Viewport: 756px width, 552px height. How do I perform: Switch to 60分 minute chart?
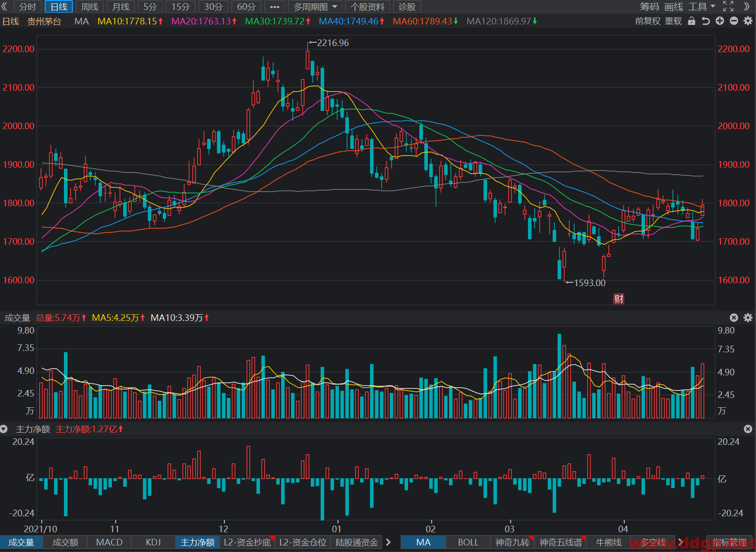(x=246, y=7)
